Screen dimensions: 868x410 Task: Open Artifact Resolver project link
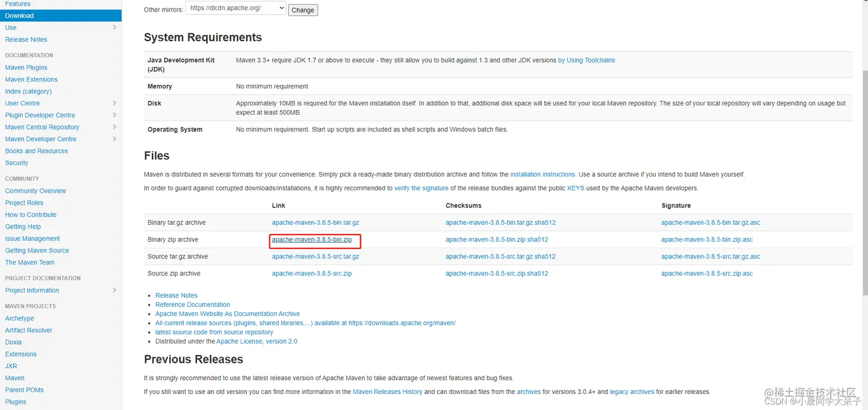(29, 330)
